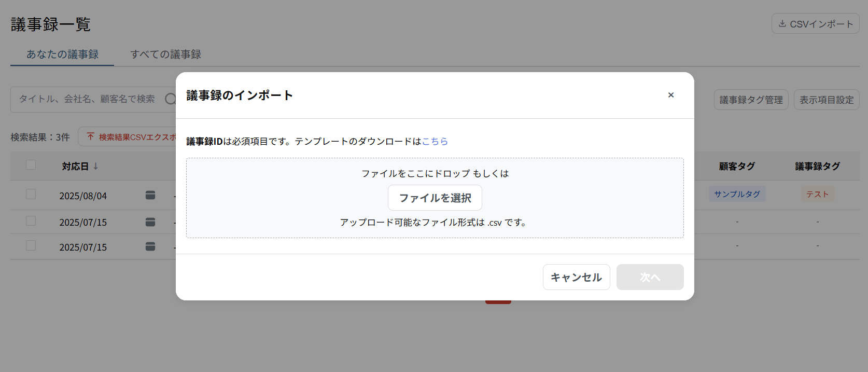Viewport: 868px width, 372px height.
Task: Click the 次へ button
Action: pos(650,277)
